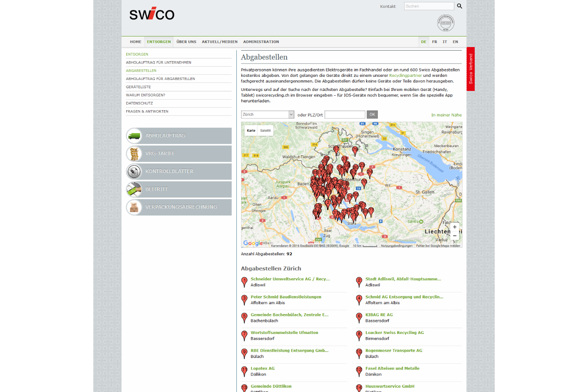Switch map to Karte view
The width and height of the screenshot is (588, 392).
pyautogui.click(x=251, y=131)
